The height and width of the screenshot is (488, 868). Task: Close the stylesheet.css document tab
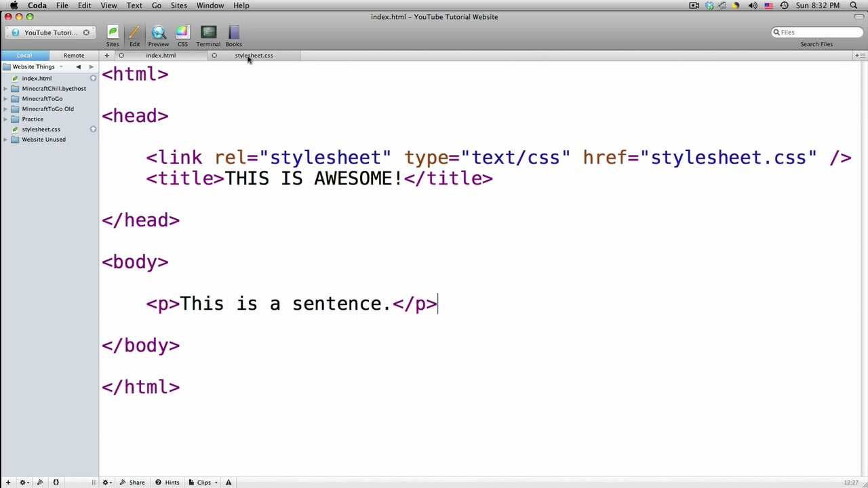pyautogui.click(x=214, y=56)
